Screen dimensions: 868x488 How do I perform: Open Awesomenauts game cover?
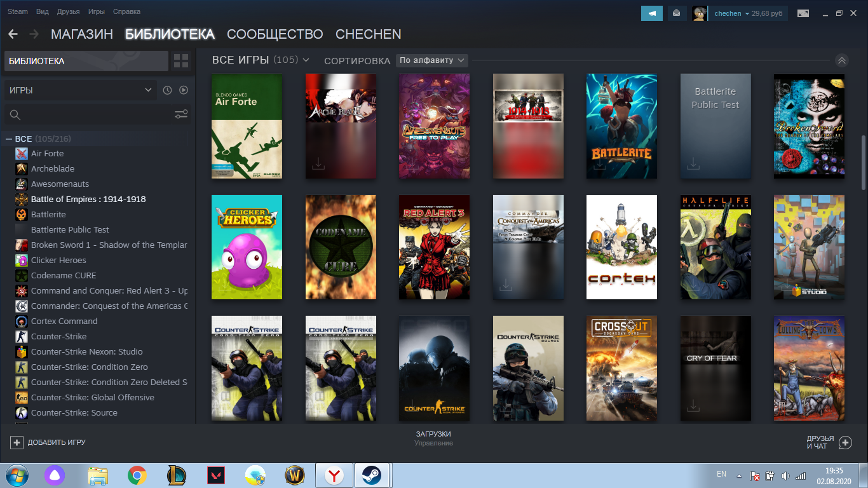click(434, 126)
